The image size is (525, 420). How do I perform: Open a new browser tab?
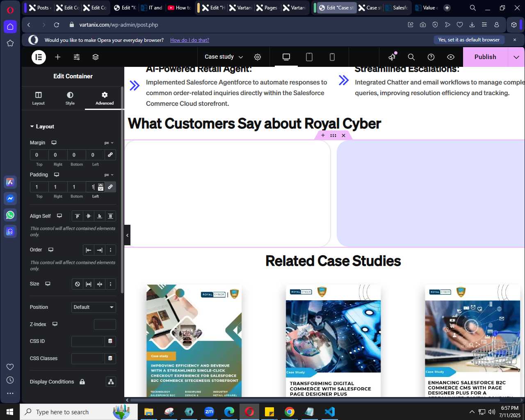point(447,8)
